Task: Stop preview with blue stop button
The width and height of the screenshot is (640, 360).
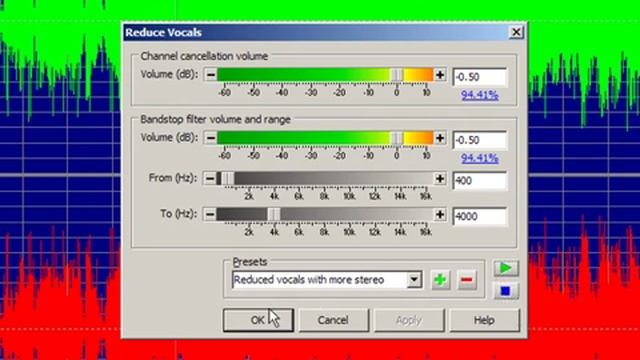Action: coord(506,291)
